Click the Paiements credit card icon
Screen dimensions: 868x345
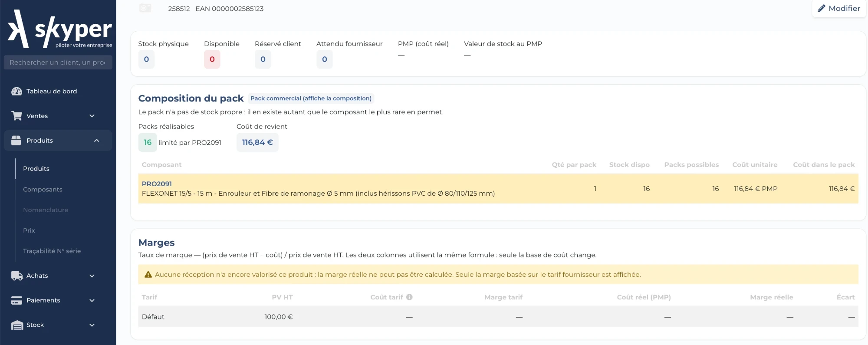tap(16, 300)
